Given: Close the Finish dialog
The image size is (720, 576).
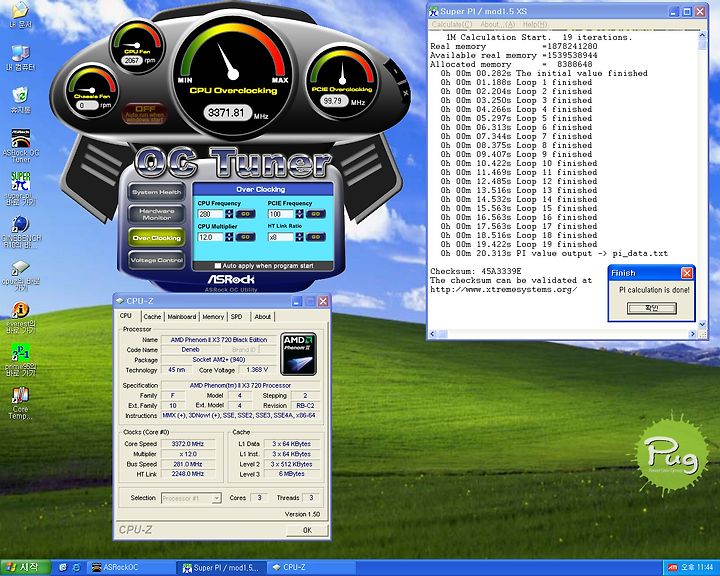Looking at the screenshot, I should tap(686, 273).
